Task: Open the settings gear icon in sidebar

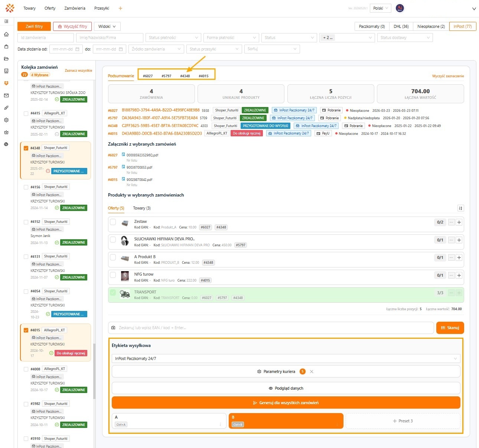Action: pos(6,120)
